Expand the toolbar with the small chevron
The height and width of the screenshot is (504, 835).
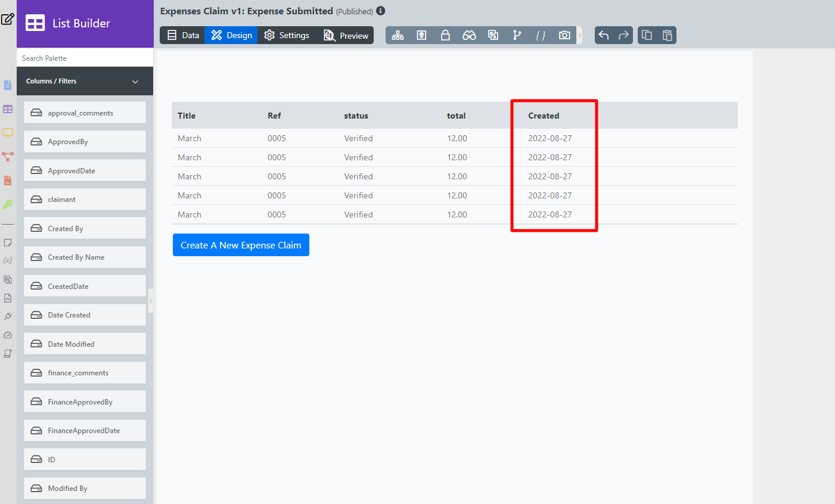click(x=579, y=35)
